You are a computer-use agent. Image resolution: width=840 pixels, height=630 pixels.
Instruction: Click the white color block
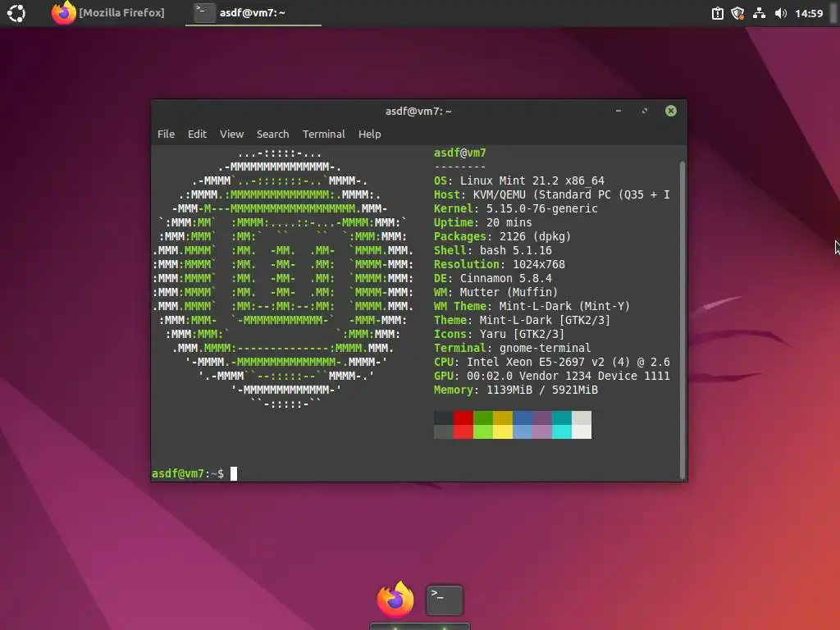[582, 431]
